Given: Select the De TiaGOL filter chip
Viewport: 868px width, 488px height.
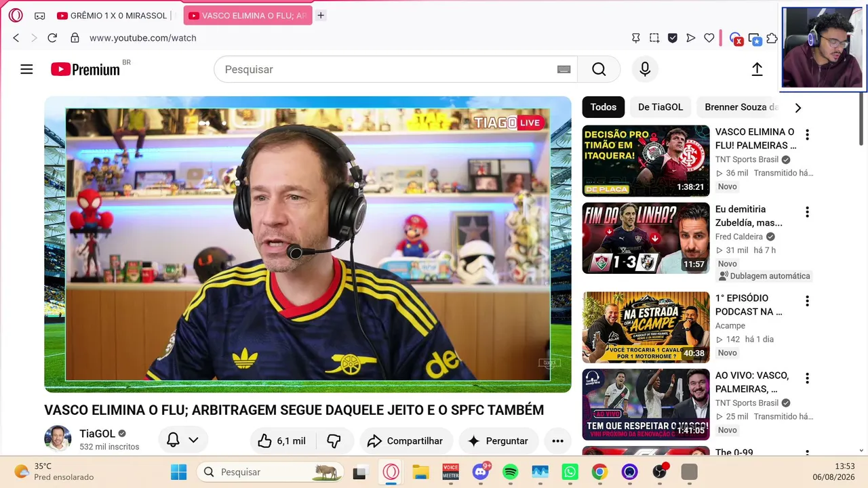Looking at the screenshot, I should point(660,107).
